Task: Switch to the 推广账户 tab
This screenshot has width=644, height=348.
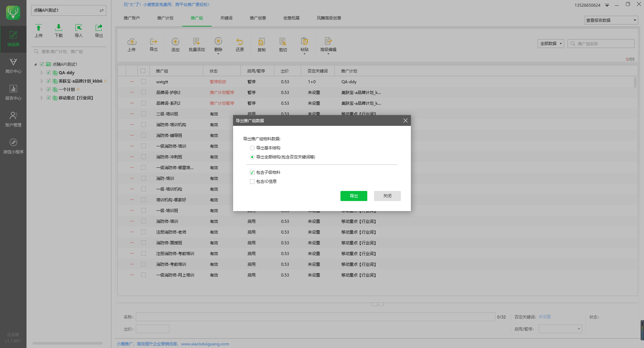Action: [x=131, y=18]
